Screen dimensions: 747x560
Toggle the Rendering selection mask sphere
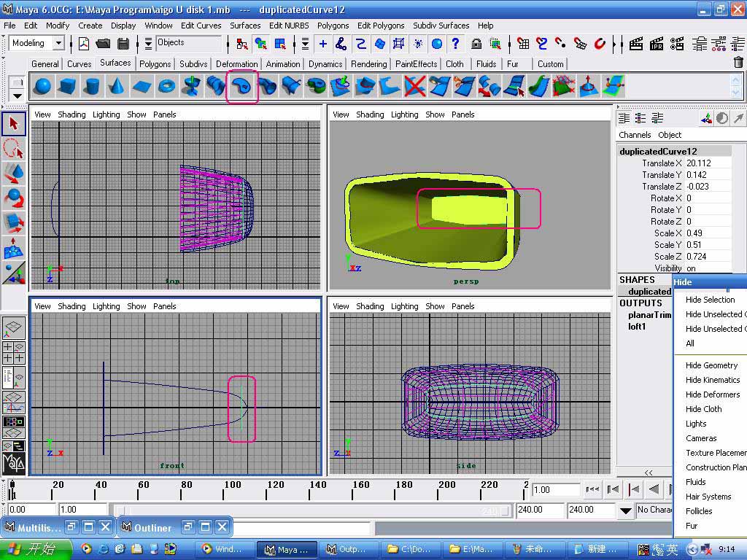tap(437, 44)
